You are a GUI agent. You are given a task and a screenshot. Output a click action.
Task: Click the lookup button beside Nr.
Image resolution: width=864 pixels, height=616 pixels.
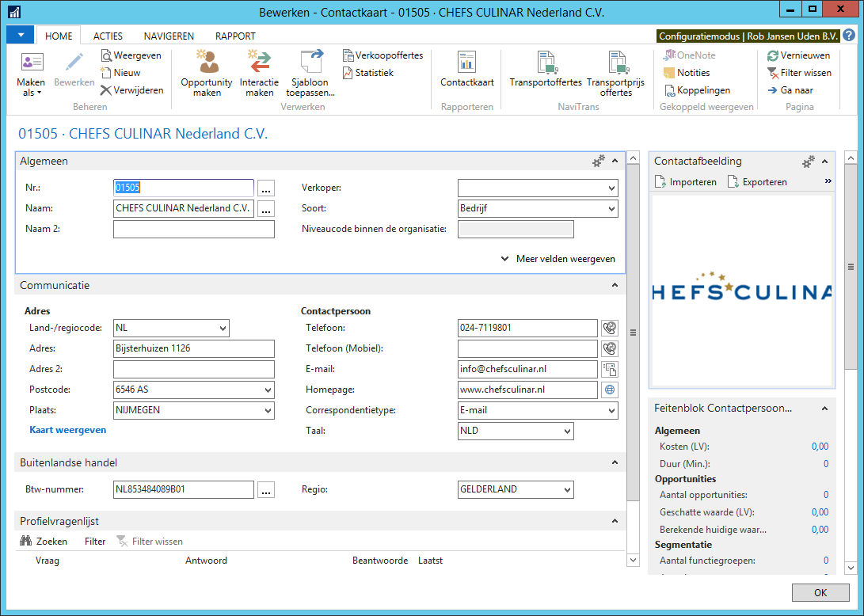click(266, 188)
